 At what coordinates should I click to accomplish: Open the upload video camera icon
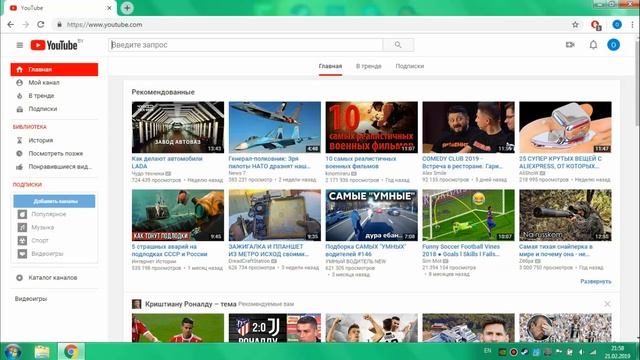(570, 45)
